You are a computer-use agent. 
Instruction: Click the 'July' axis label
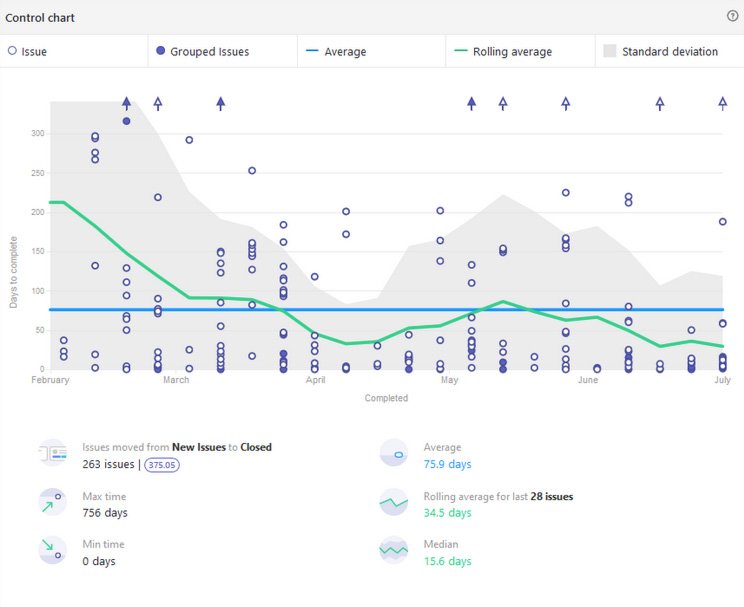pos(723,380)
